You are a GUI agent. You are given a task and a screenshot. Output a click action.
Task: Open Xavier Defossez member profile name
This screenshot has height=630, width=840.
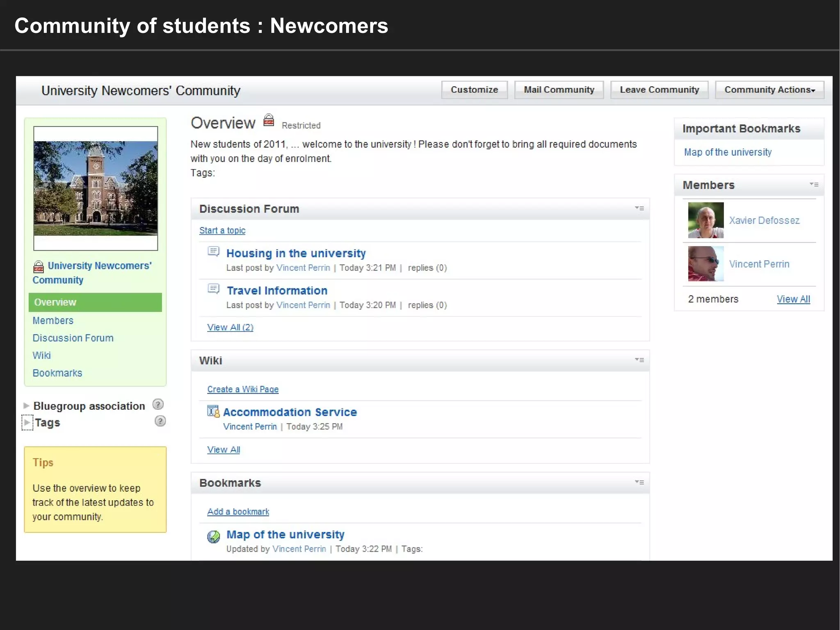[764, 220]
